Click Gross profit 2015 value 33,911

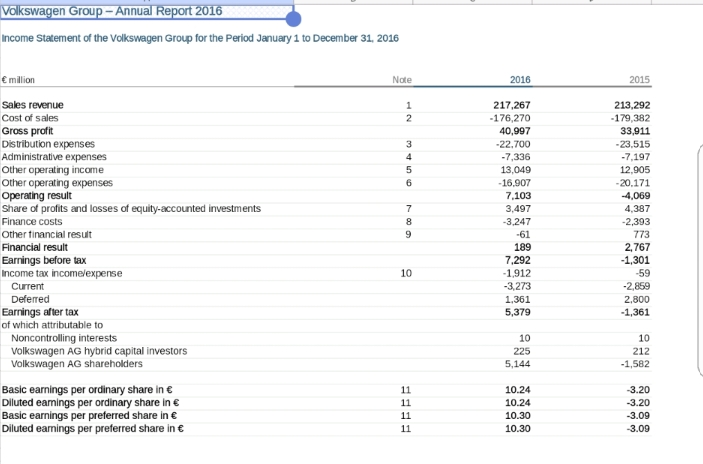635,131
